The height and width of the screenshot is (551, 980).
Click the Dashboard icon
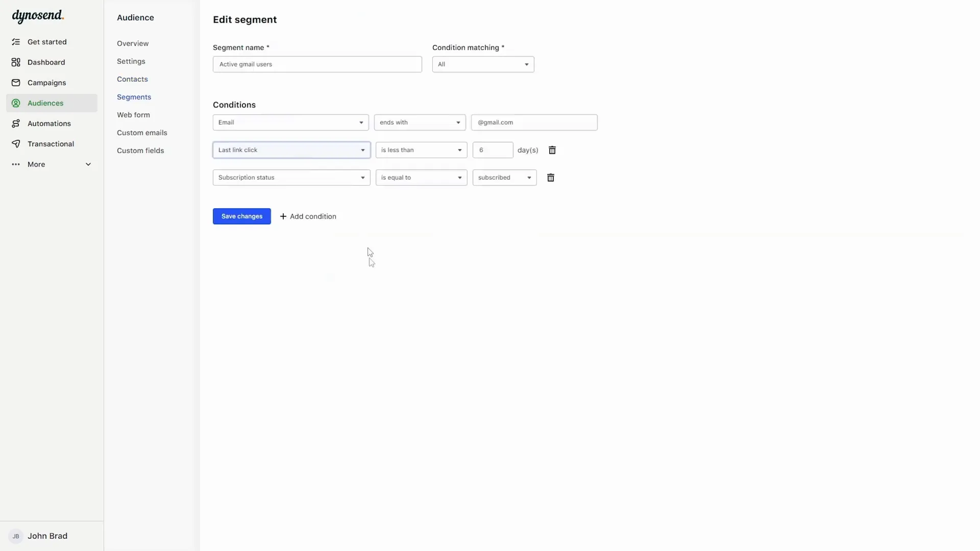(16, 62)
